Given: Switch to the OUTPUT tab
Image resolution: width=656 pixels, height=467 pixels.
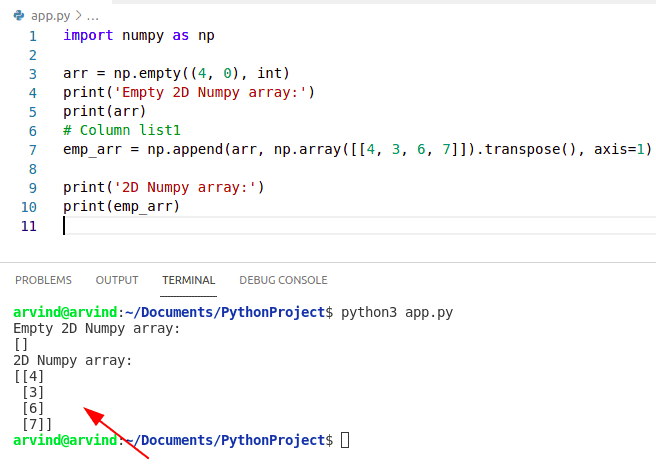Looking at the screenshot, I should pos(117,280).
